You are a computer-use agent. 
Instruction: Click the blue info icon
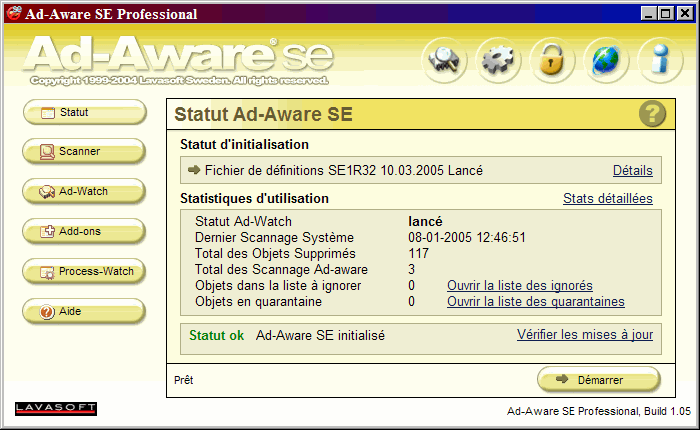point(660,60)
